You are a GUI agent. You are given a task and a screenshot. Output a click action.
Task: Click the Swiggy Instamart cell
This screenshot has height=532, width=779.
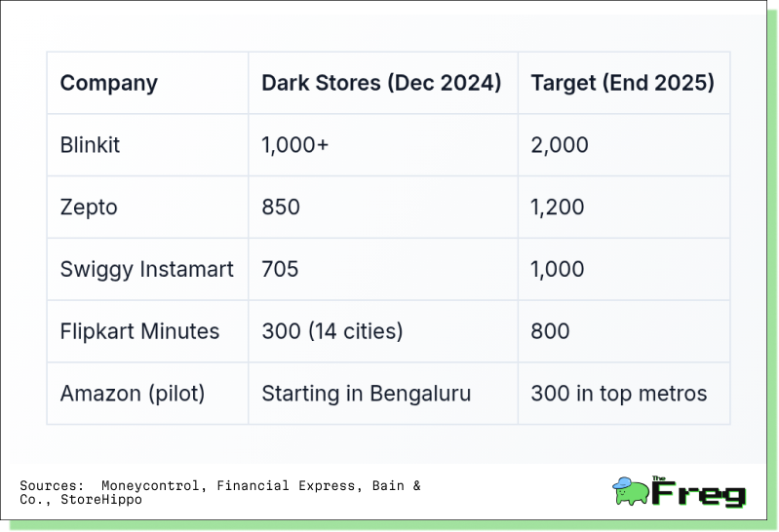[x=146, y=269]
